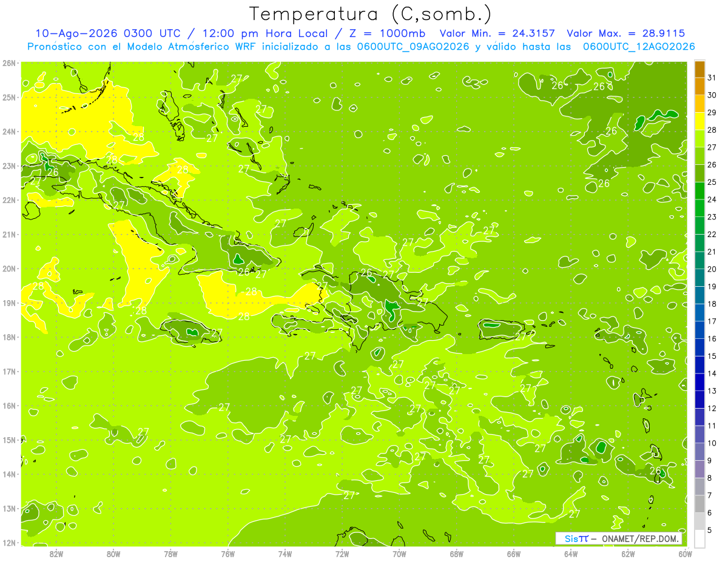Click the 13N latitude axis label

point(9,508)
